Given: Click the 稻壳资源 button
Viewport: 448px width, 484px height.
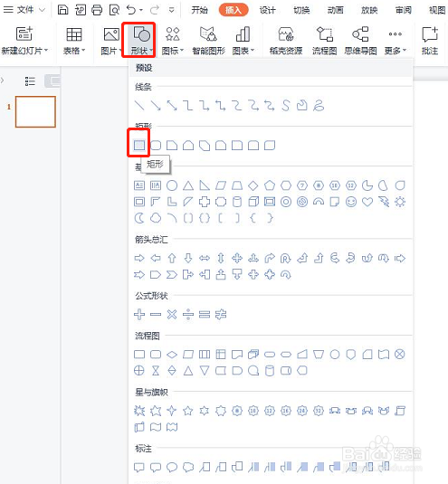Looking at the screenshot, I should (x=286, y=41).
